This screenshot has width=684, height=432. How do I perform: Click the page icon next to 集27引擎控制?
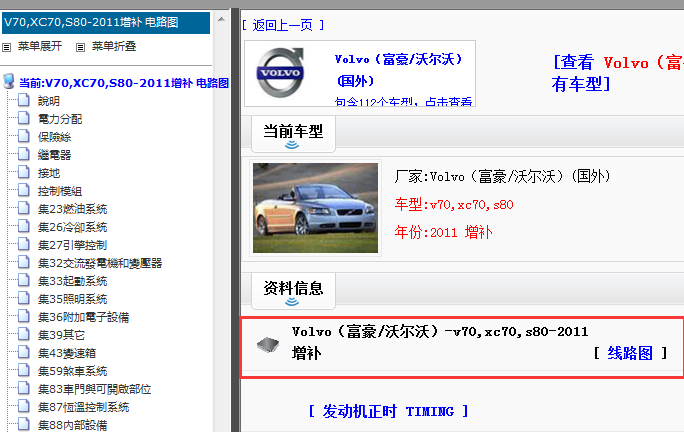[24, 244]
